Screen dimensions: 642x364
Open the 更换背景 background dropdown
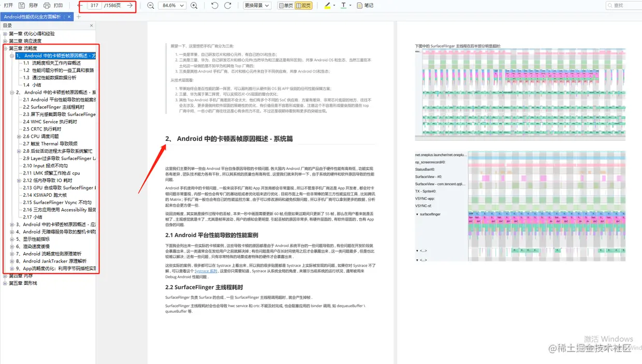point(258,5)
